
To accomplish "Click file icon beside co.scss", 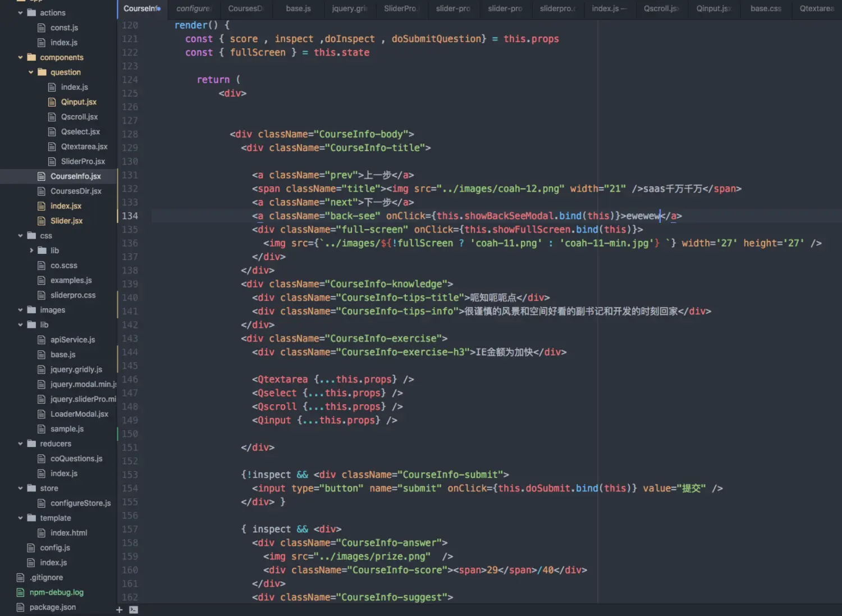I will 42,265.
